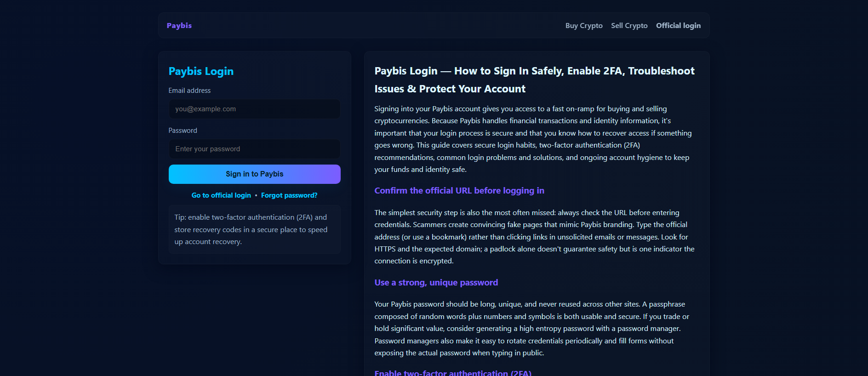This screenshot has width=868, height=376.
Task: Click heading 'Use a strong, unique password'
Action: (436, 283)
